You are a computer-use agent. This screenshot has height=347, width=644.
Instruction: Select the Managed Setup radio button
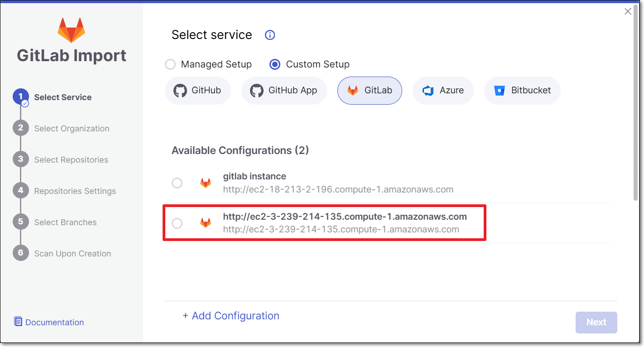pos(170,64)
